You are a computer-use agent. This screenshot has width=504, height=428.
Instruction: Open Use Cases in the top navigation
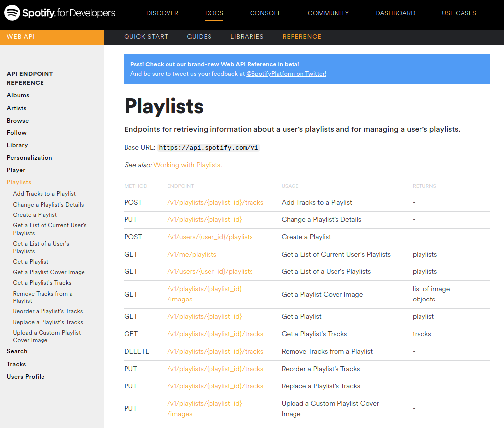click(459, 13)
